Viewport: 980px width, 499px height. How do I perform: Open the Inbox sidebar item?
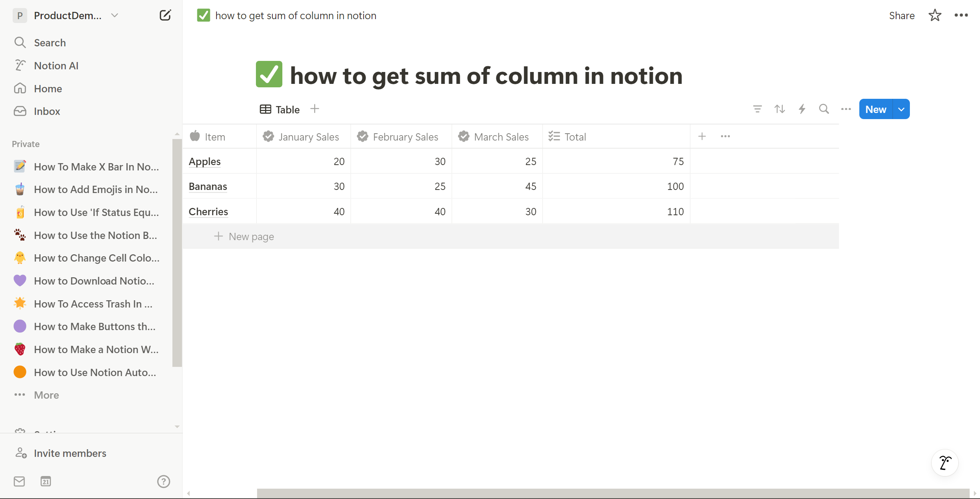click(x=47, y=111)
